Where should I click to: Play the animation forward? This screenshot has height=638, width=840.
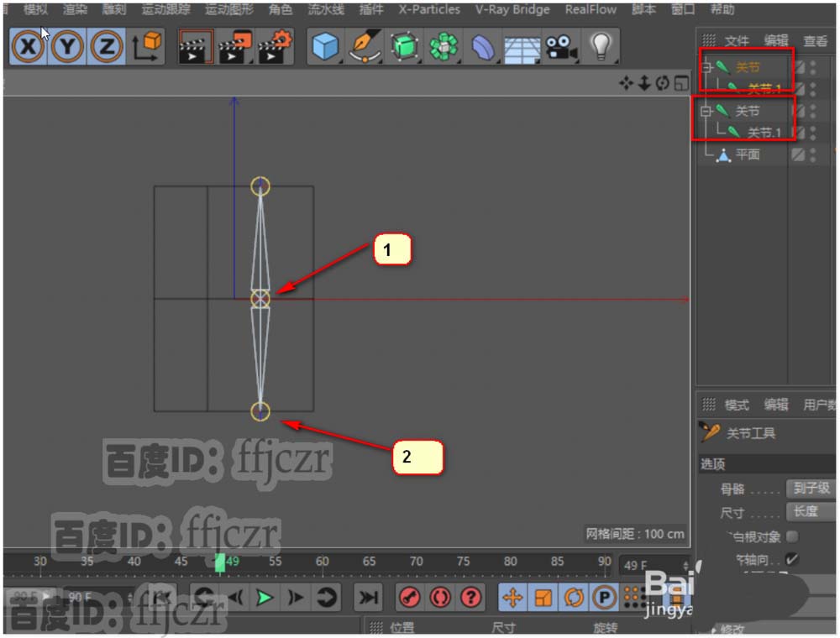click(264, 598)
